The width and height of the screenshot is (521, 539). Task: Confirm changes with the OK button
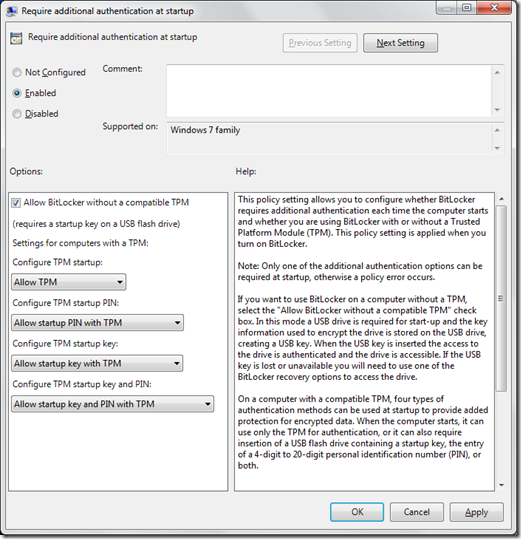(357, 512)
